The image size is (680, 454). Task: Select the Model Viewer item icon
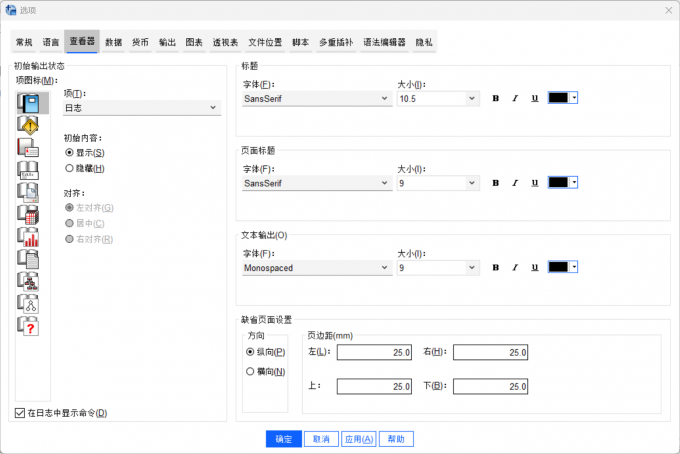click(28, 304)
